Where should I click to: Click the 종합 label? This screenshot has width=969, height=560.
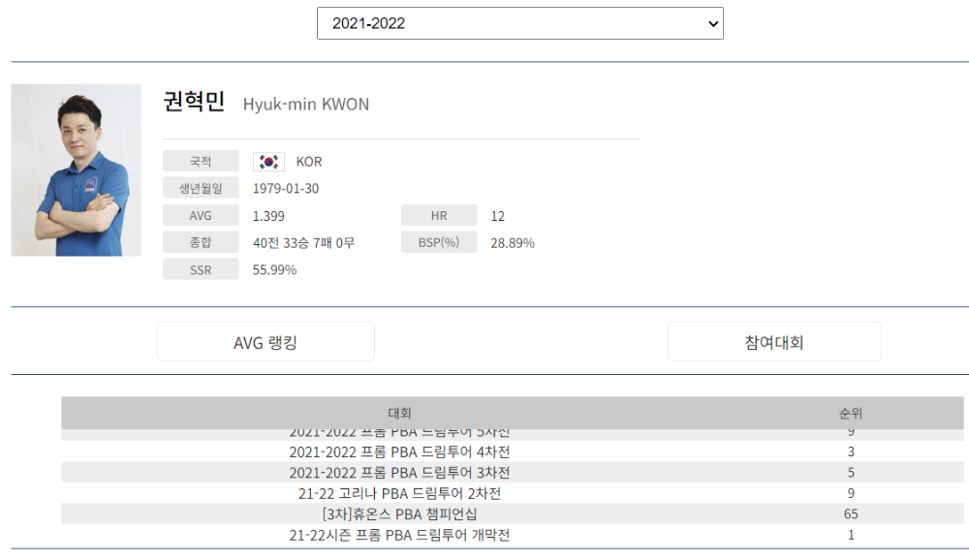[x=201, y=242]
